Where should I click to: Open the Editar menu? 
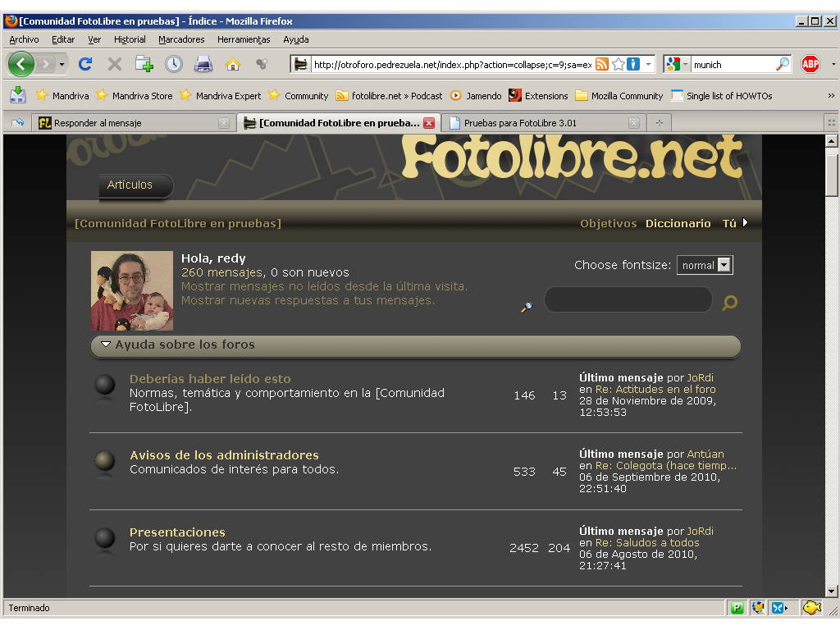(63, 39)
